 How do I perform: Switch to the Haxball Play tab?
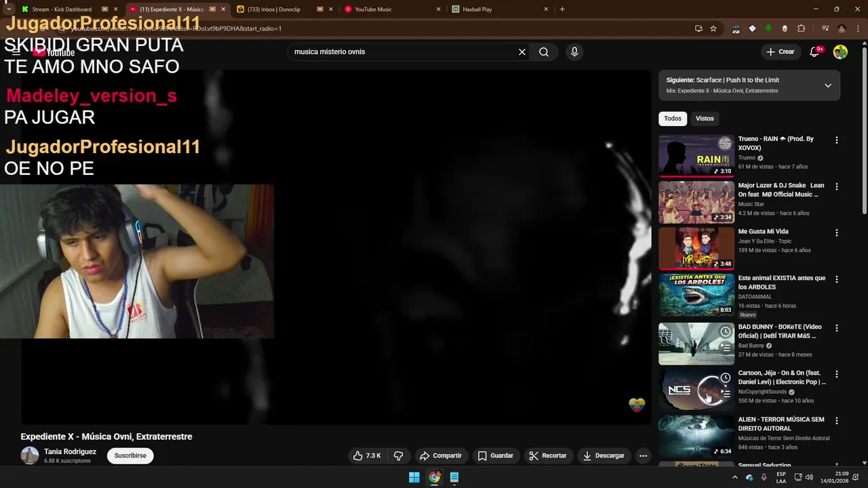[x=500, y=9]
